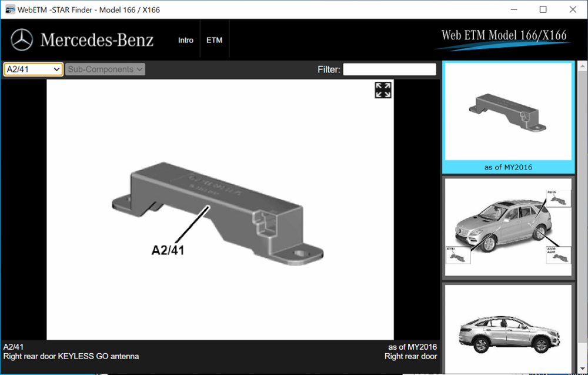Click into the Filter text field
The height and width of the screenshot is (375, 588).
tap(389, 69)
